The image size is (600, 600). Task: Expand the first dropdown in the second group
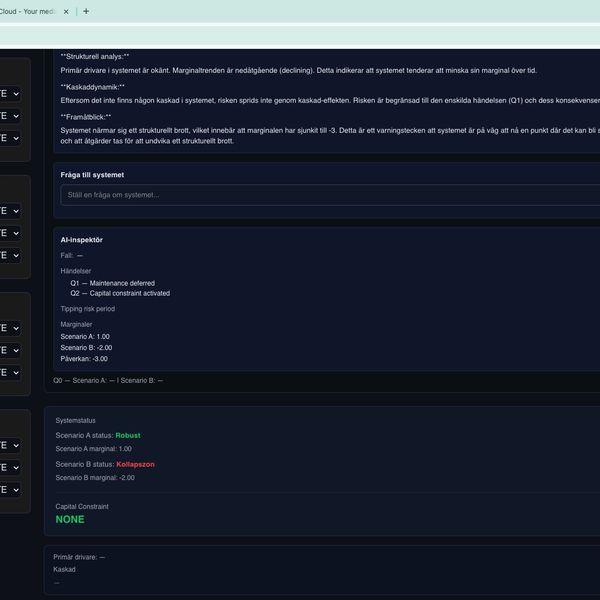(9, 211)
